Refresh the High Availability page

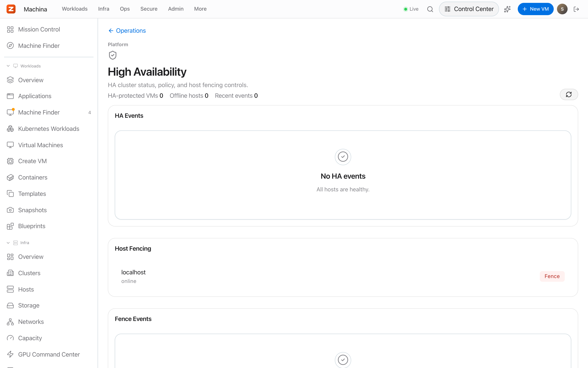tap(569, 94)
